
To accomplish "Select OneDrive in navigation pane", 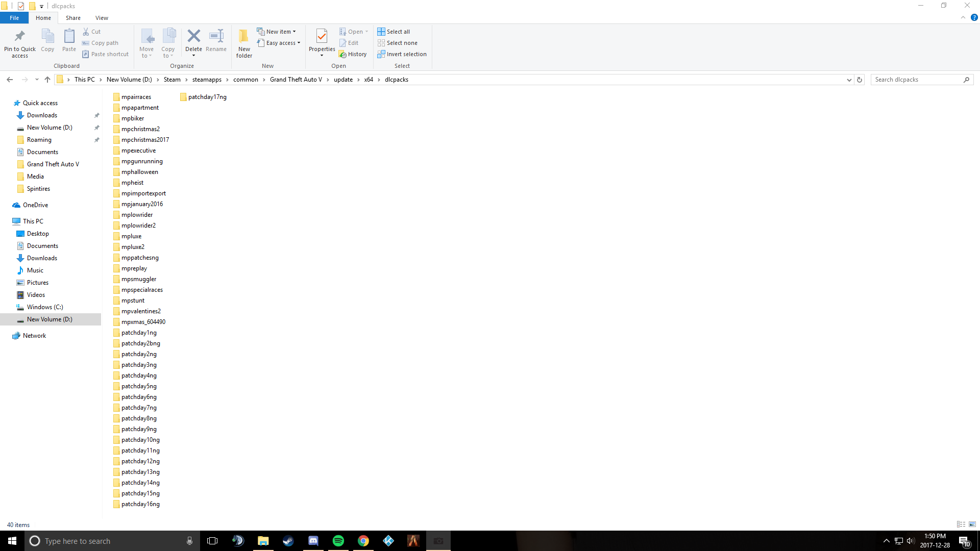I will (35, 205).
